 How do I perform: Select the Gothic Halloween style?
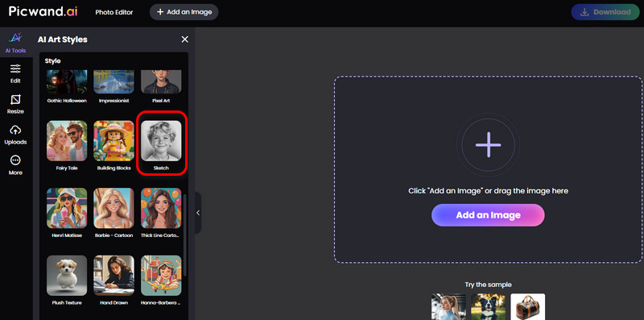click(x=67, y=87)
